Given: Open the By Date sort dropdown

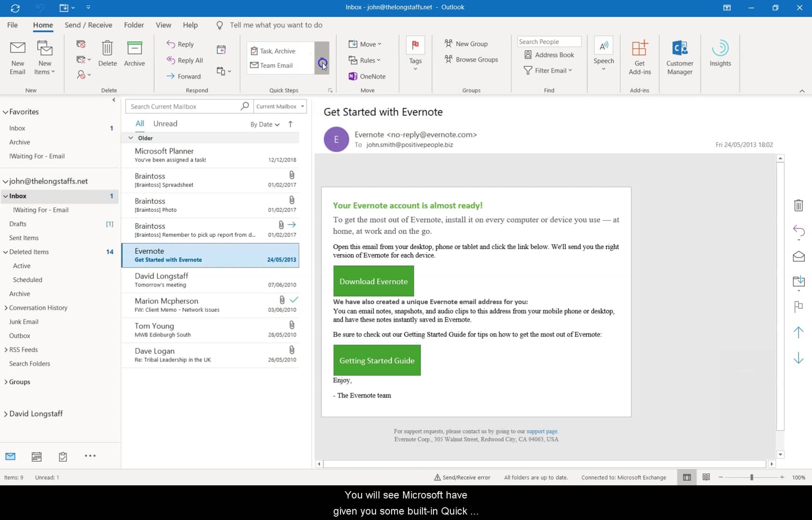Looking at the screenshot, I should [x=265, y=124].
